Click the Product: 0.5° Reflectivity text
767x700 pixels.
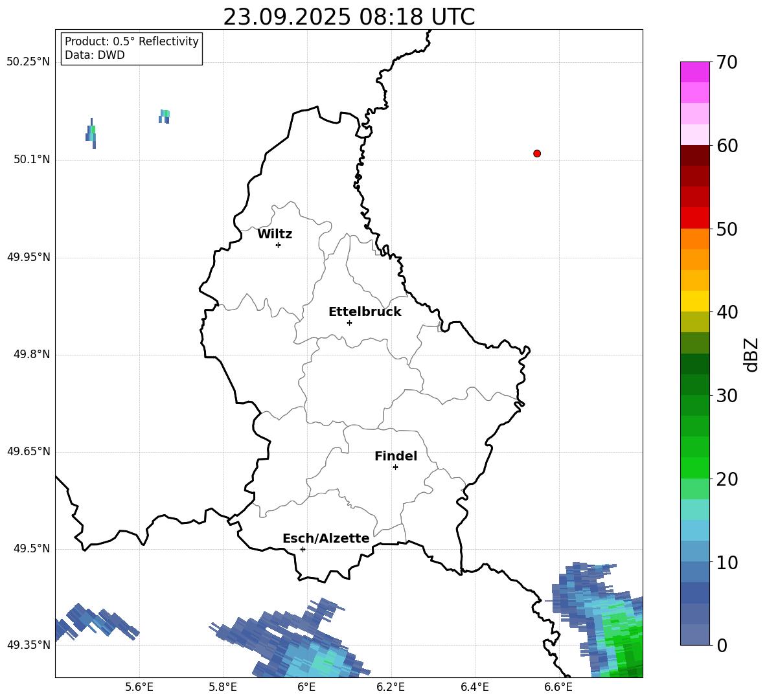pos(132,41)
